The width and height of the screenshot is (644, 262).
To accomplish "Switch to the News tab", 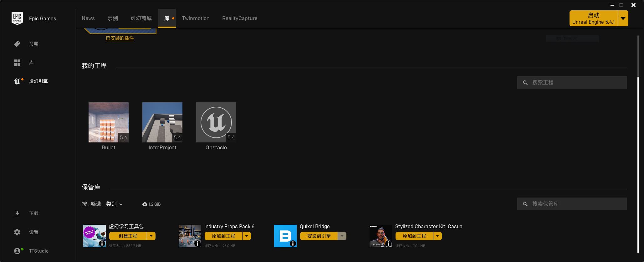I will coord(88,18).
